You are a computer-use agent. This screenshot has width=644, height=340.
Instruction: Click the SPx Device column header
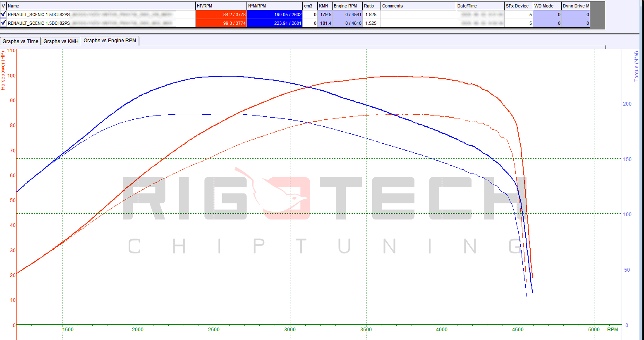pyautogui.click(x=519, y=6)
